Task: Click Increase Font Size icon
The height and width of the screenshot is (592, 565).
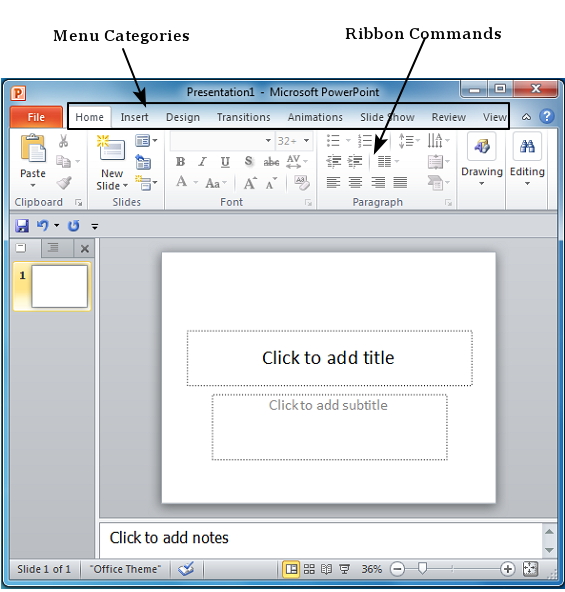Action: pyautogui.click(x=250, y=183)
